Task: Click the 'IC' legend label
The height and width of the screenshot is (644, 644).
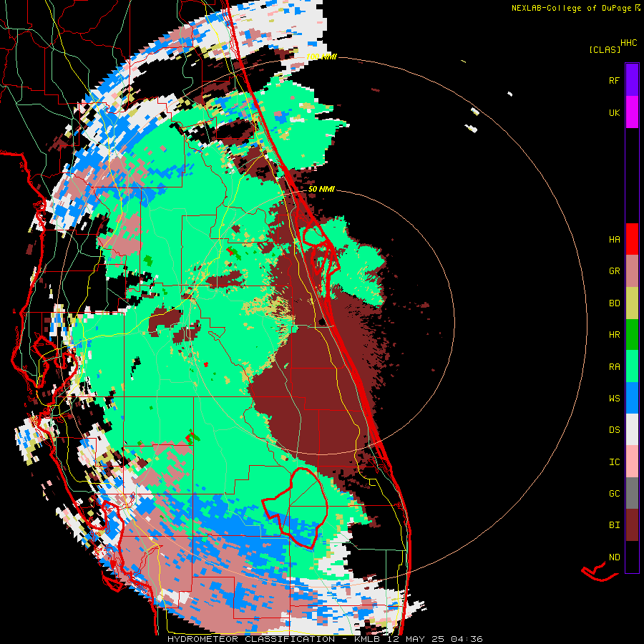Action: tap(614, 462)
